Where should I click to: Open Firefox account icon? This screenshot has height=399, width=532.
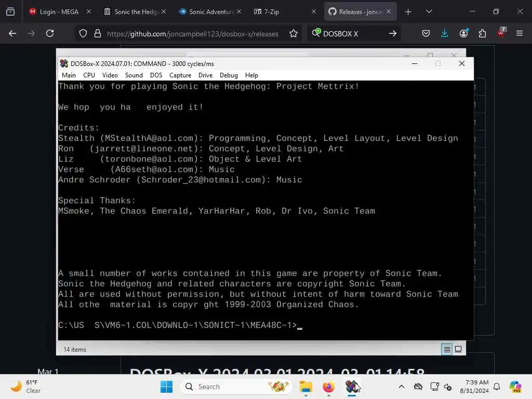463,33
